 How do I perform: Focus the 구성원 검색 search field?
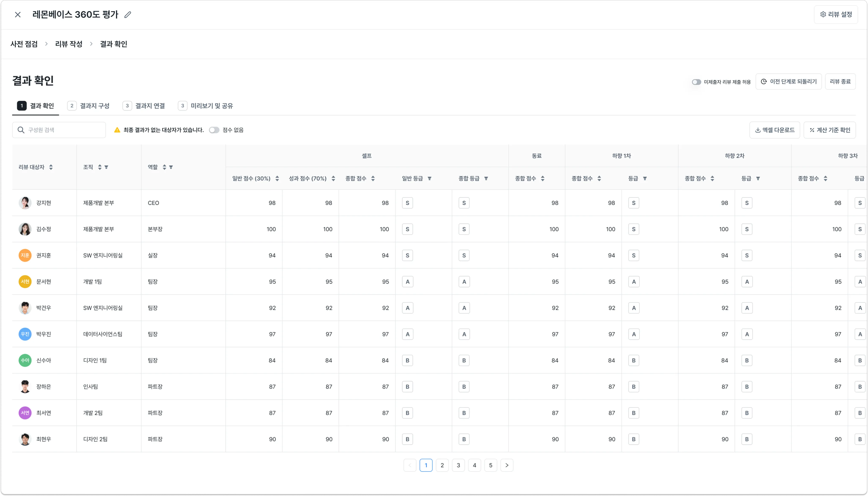point(59,130)
